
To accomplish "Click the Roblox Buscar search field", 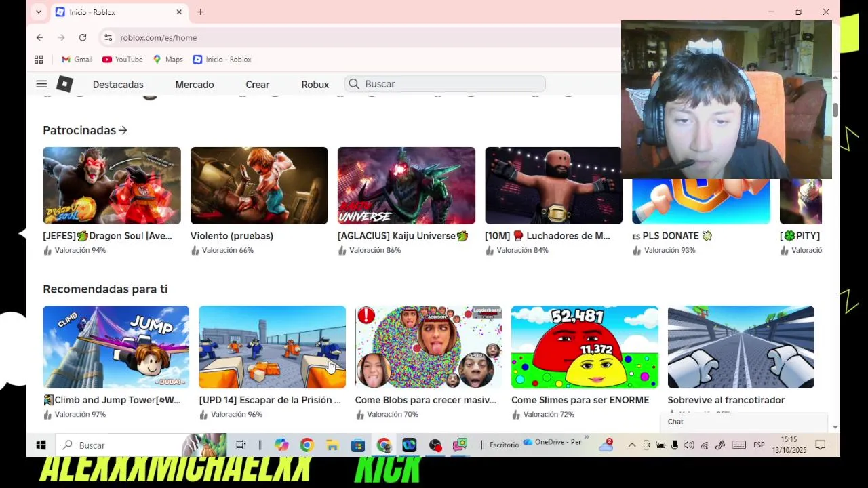I will (446, 84).
